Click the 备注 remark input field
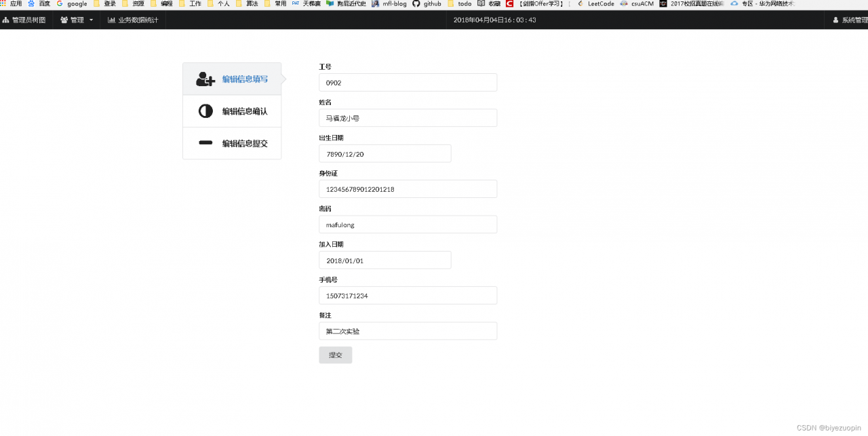This screenshot has height=436, width=868. pos(408,331)
